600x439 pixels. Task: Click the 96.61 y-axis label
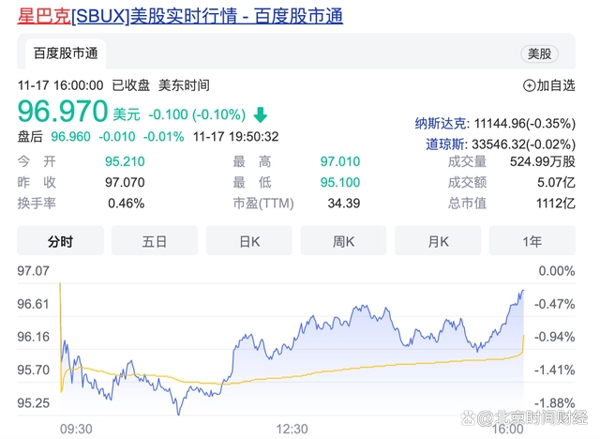point(33,304)
